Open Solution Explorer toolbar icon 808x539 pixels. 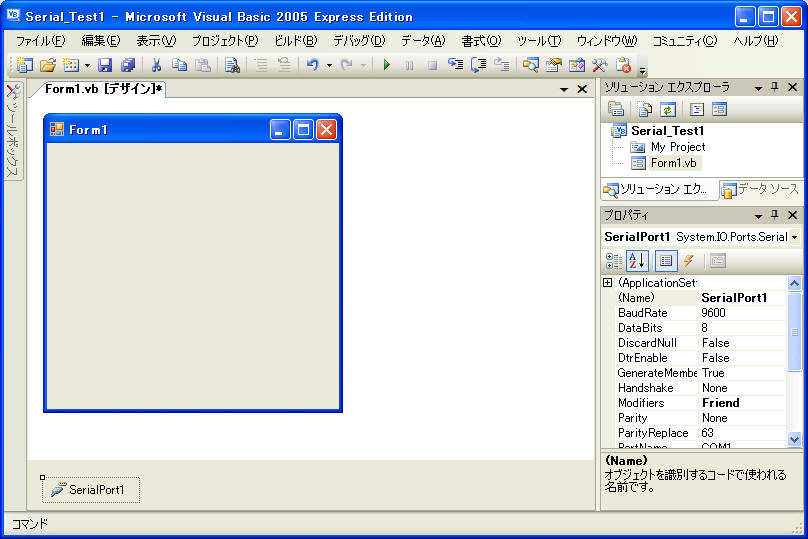530,65
